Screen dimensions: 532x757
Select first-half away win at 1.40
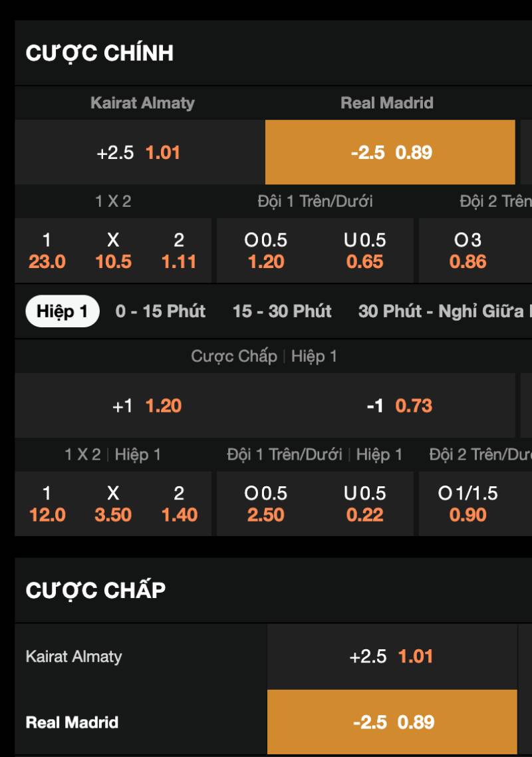pos(179,504)
